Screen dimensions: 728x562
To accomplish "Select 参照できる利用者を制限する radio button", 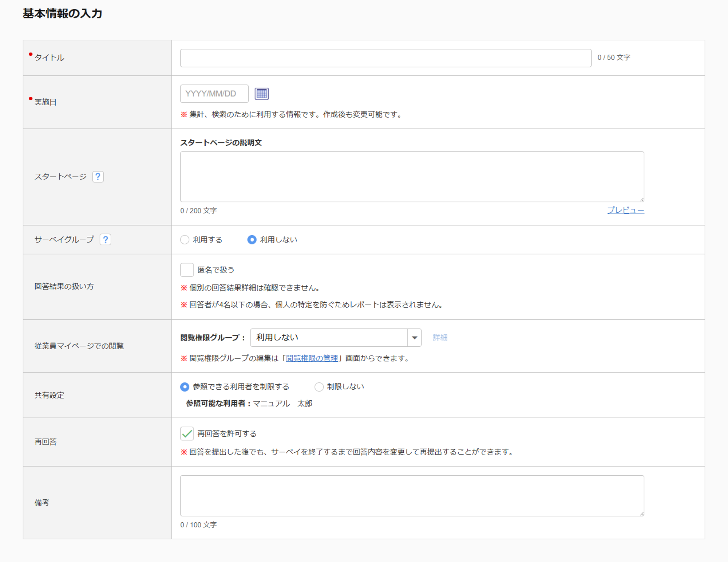I will tap(185, 387).
